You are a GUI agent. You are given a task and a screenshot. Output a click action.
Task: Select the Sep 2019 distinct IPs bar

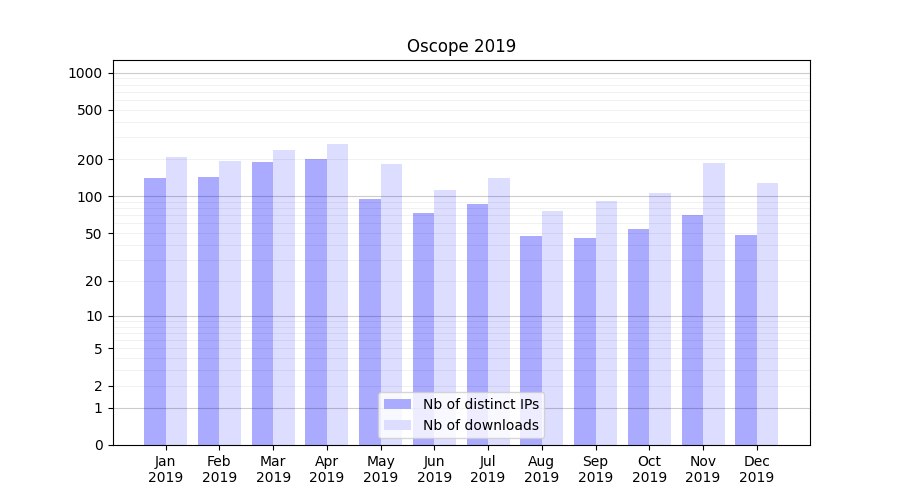coord(585,341)
